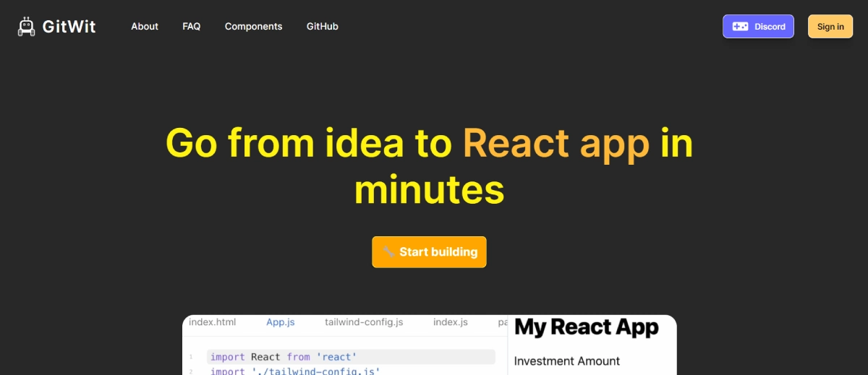Go to the FAQ section
The image size is (868, 375).
click(x=192, y=27)
